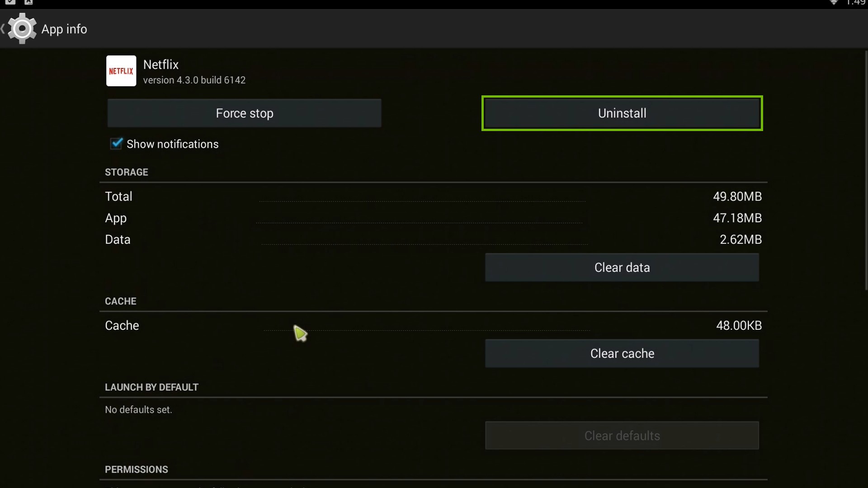The width and height of the screenshot is (868, 488).
Task: Click the PERMISSIONS section header
Action: pos(136,469)
